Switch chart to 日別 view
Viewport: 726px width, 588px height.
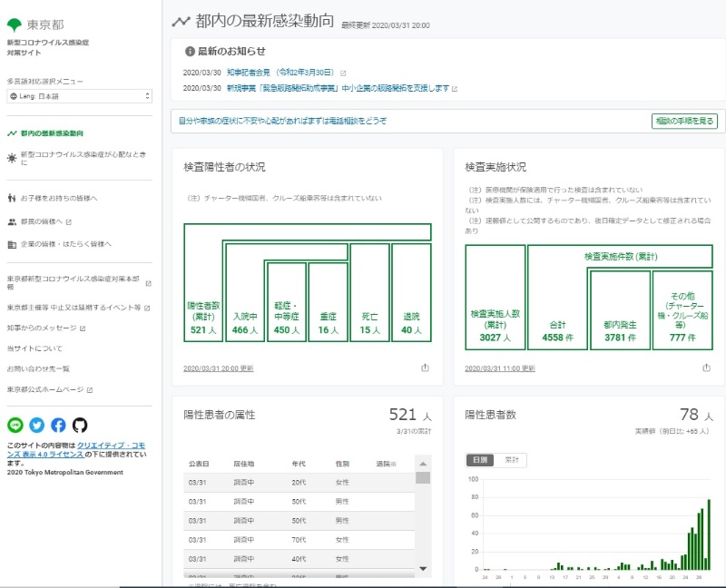(480, 461)
